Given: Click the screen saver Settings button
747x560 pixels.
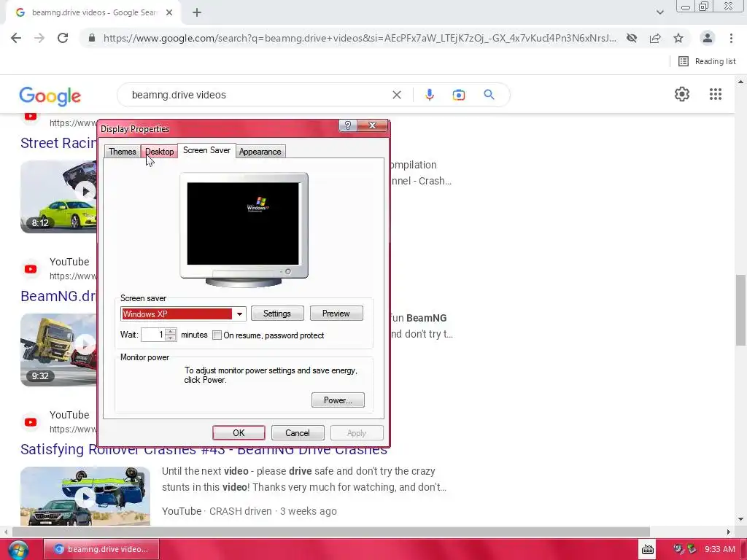Looking at the screenshot, I should pos(276,314).
